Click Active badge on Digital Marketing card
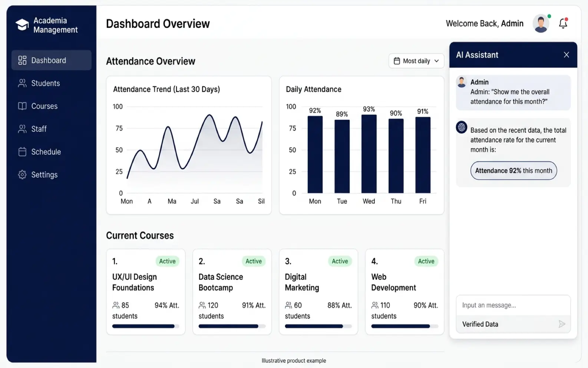Image resolution: width=588 pixels, height=368 pixels. tap(340, 261)
